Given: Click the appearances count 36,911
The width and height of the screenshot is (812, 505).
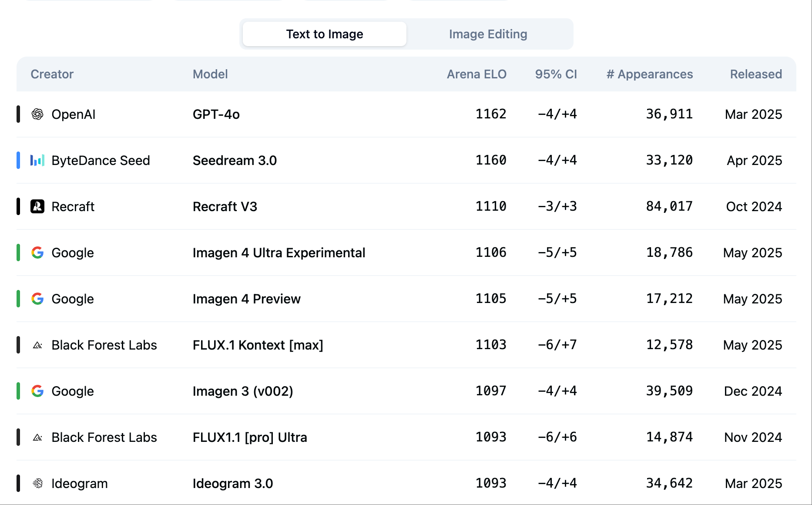Looking at the screenshot, I should [x=669, y=114].
